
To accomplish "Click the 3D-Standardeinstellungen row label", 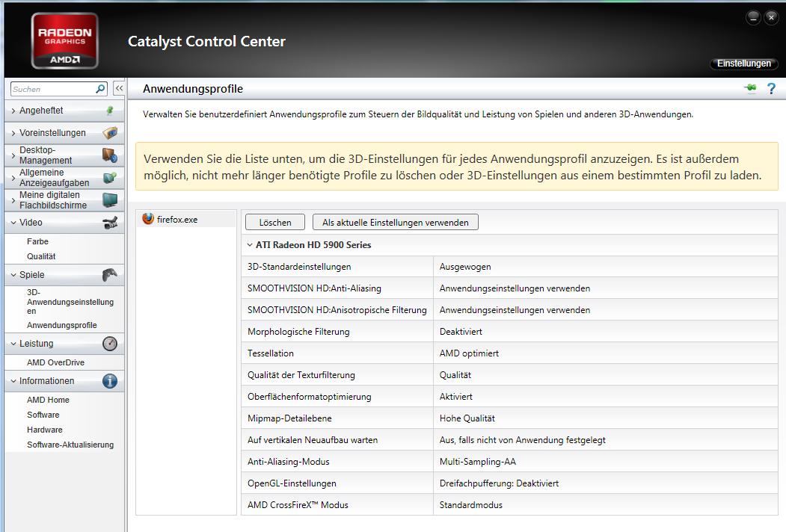I will pos(299,267).
